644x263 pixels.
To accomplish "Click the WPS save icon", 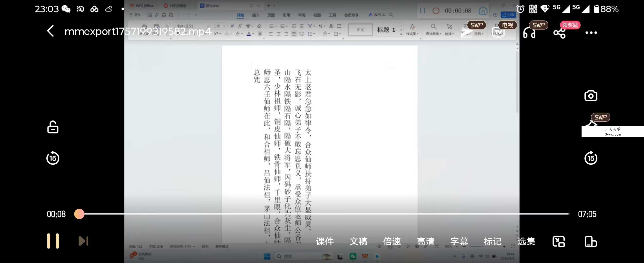I will point(150,15).
